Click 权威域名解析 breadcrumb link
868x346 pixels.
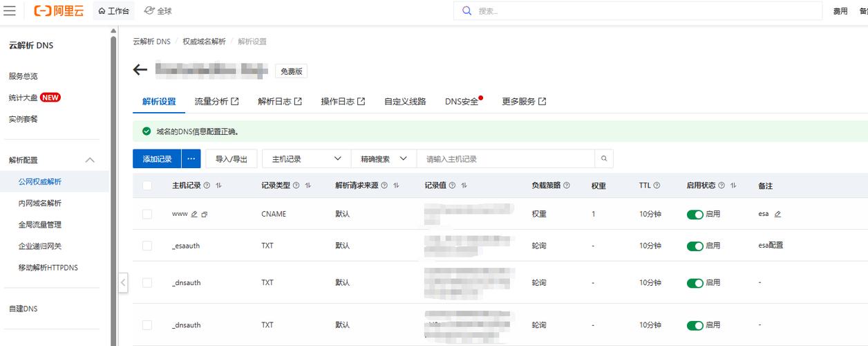(204, 42)
